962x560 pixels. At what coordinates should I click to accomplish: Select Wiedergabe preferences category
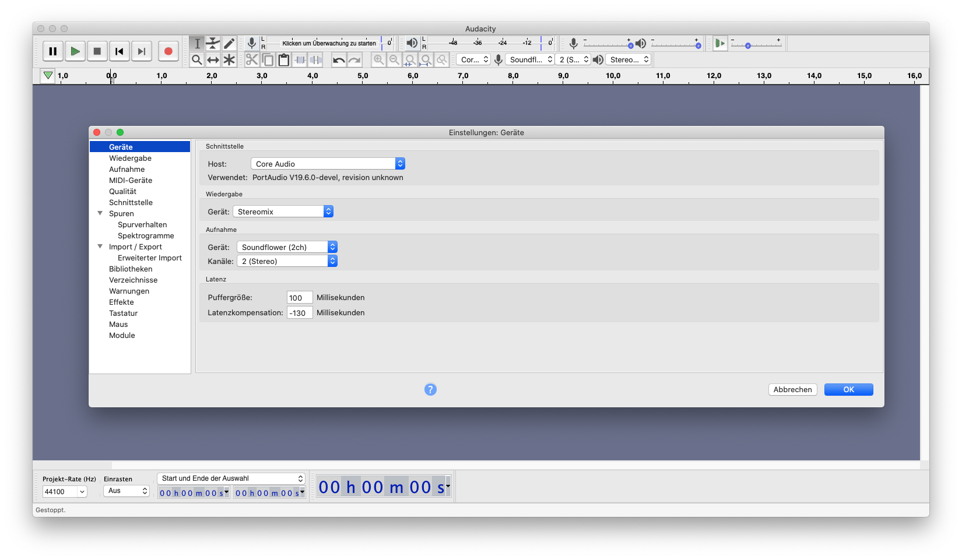(x=130, y=158)
